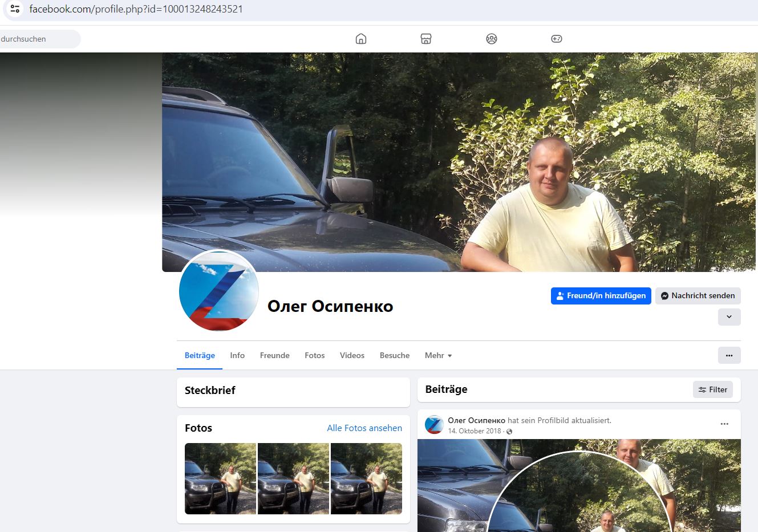
Task: Click the site info icon in address bar
Action: [x=15, y=9]
